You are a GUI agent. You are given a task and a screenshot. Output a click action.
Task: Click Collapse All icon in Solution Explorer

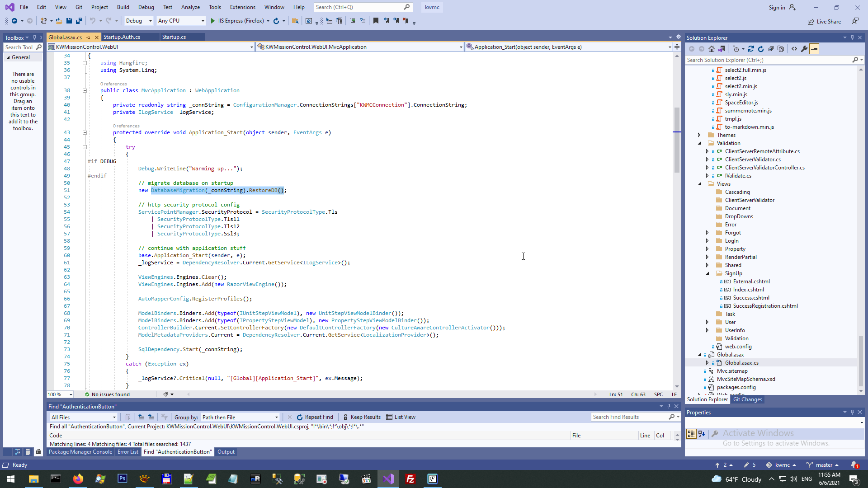pos(771,49)
